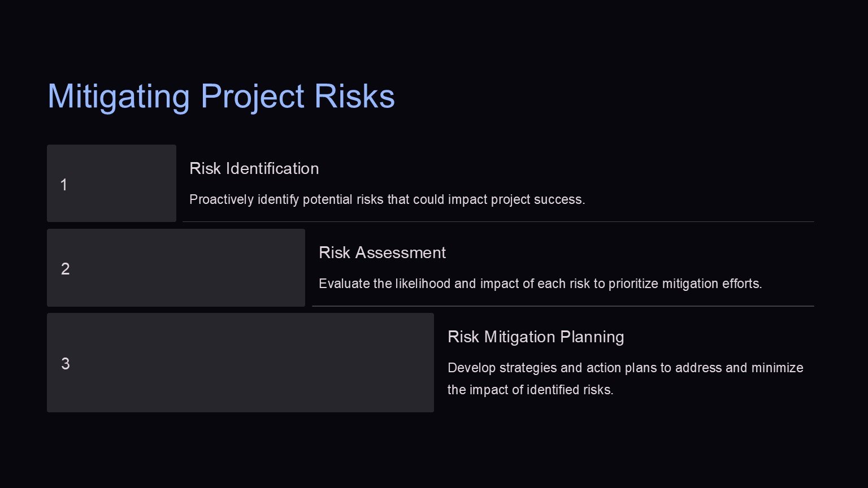868x488 pixels.
Task: Click the number 3 in the third box
Action: point(66,364)
